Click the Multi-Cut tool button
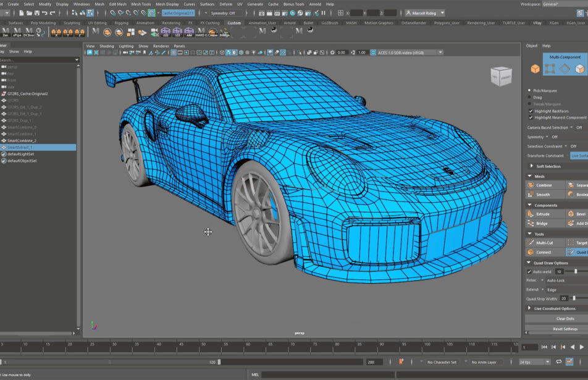588x380 pixels. 545,243
